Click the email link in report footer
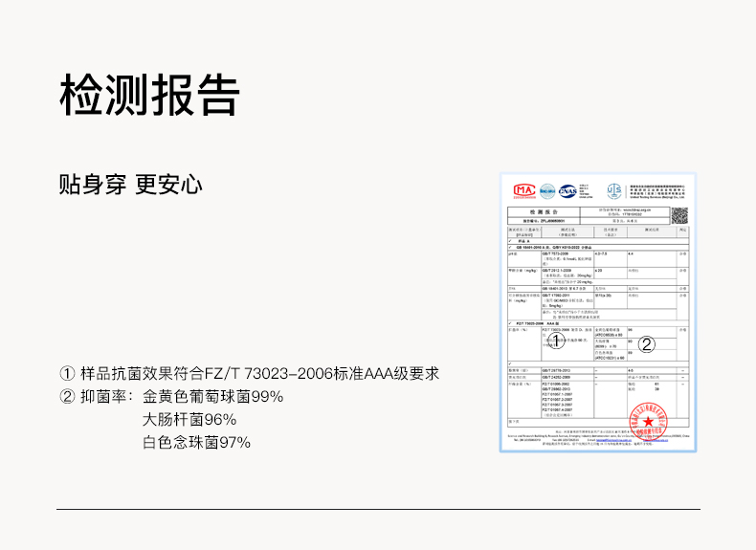The image size is (756, 550). point(612,440)
